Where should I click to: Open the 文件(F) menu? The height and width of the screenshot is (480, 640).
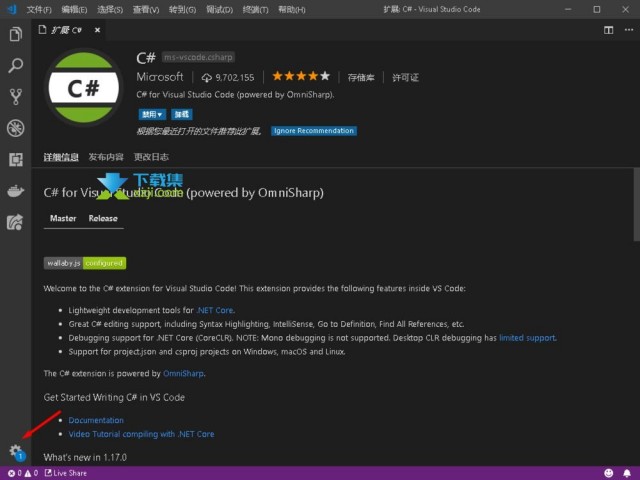click(39, 9)
